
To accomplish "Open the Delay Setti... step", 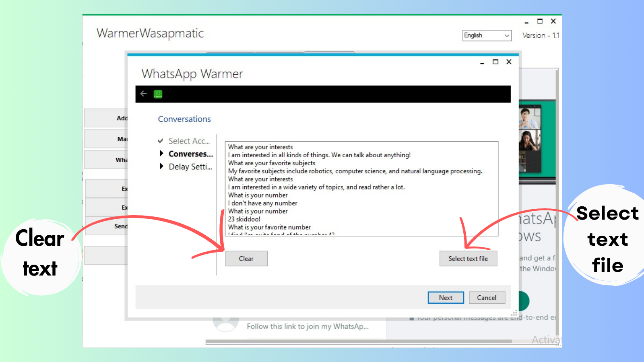I will click(190, 167).
